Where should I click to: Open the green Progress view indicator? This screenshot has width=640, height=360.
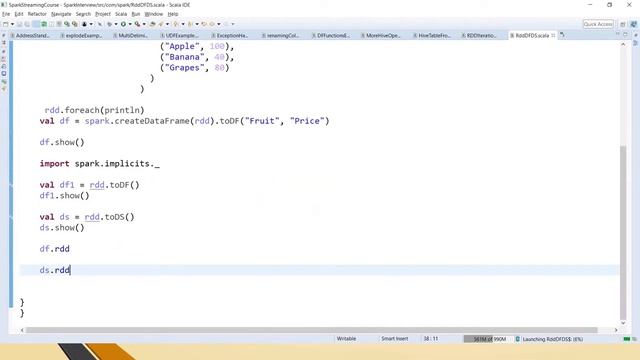point(627,339)
